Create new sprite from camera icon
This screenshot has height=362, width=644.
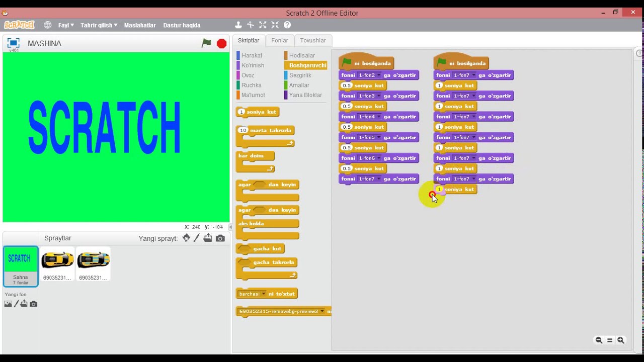(x=220, y=238)
